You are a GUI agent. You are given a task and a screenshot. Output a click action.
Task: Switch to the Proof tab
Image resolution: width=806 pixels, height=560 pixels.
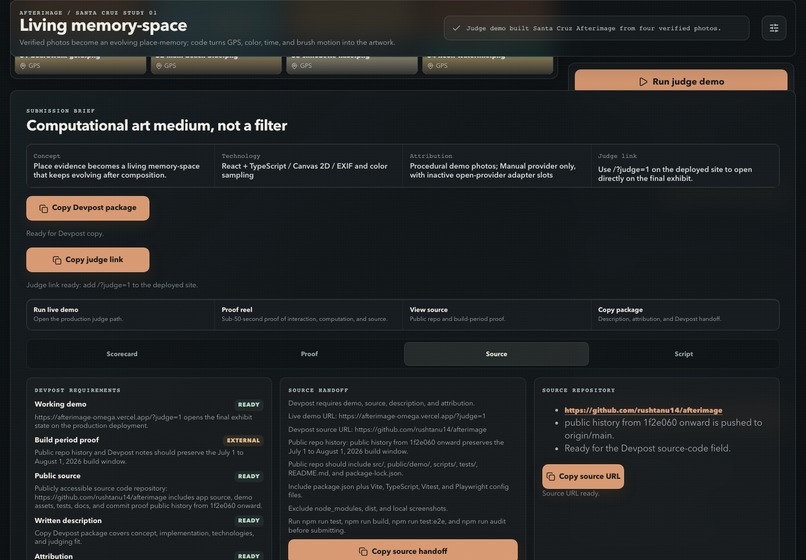pos(309,354)
